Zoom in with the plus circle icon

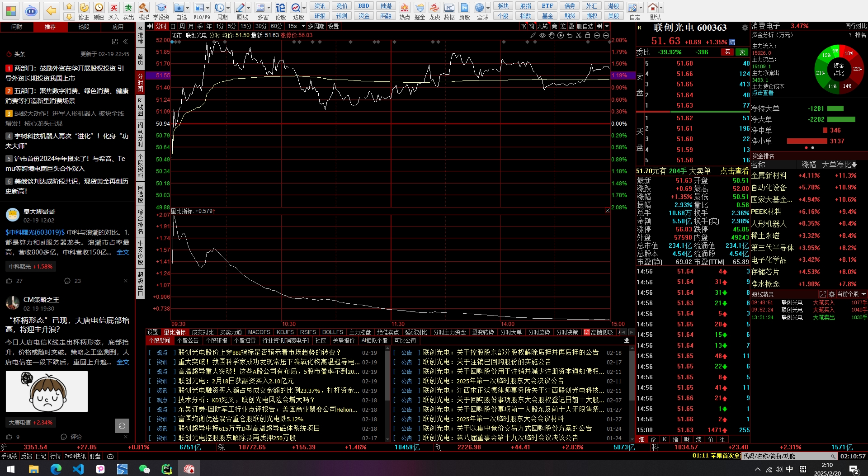click(597, 35)
